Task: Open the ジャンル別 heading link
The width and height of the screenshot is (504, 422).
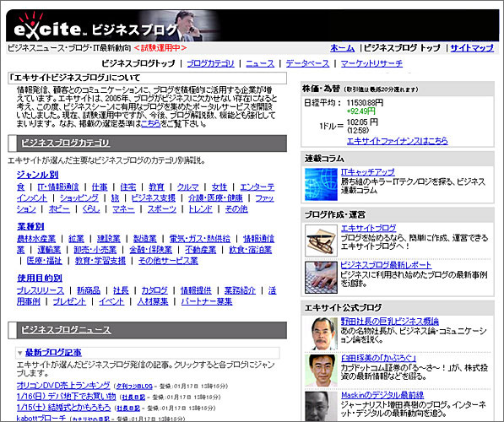Action: click(38, 175)
